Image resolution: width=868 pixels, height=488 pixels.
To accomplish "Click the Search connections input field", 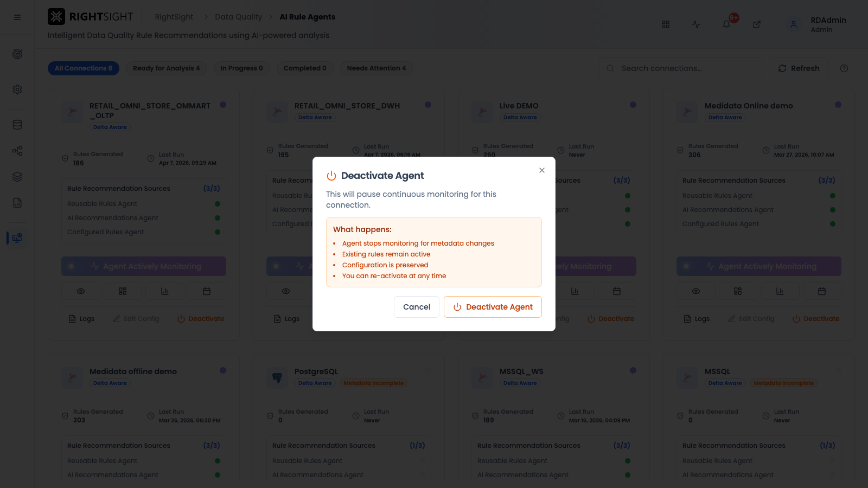I will tap(681, 68).
